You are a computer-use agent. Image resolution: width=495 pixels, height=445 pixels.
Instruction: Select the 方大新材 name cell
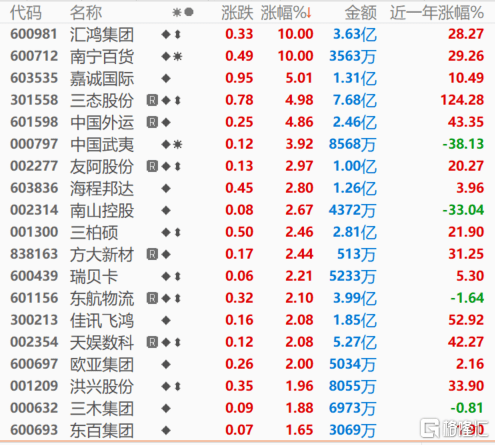click(102, 254)
